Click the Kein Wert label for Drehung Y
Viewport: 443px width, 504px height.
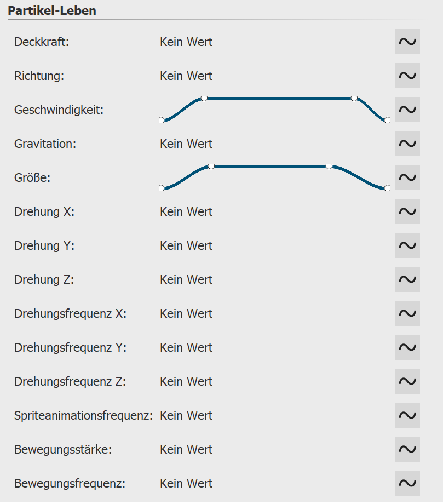tap(186, 245)
